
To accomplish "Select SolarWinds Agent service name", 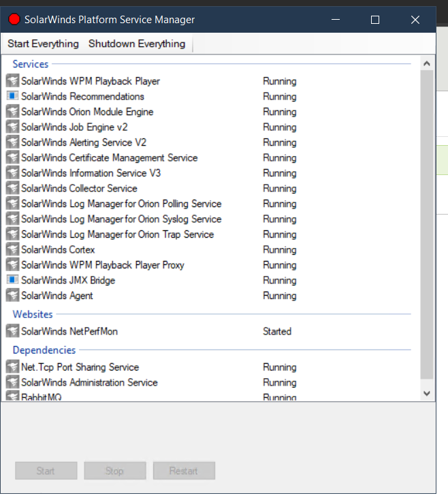I will point(57,295).
